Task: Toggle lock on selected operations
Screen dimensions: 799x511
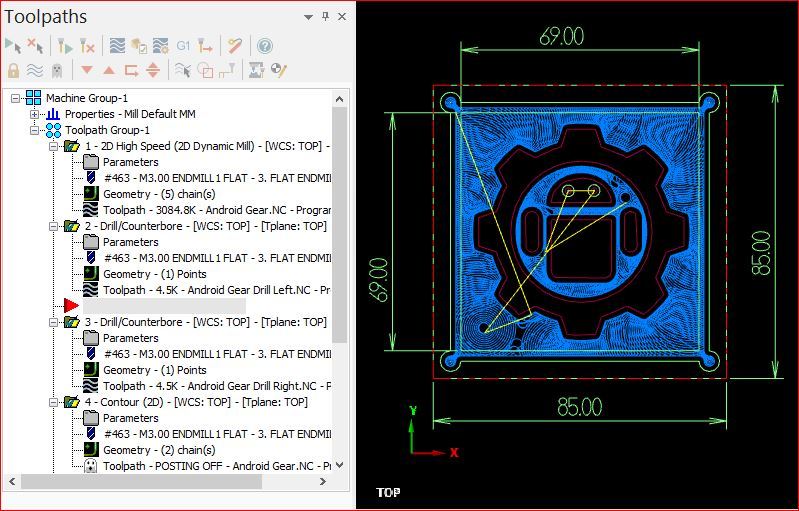Action: [x=13, y=70]
